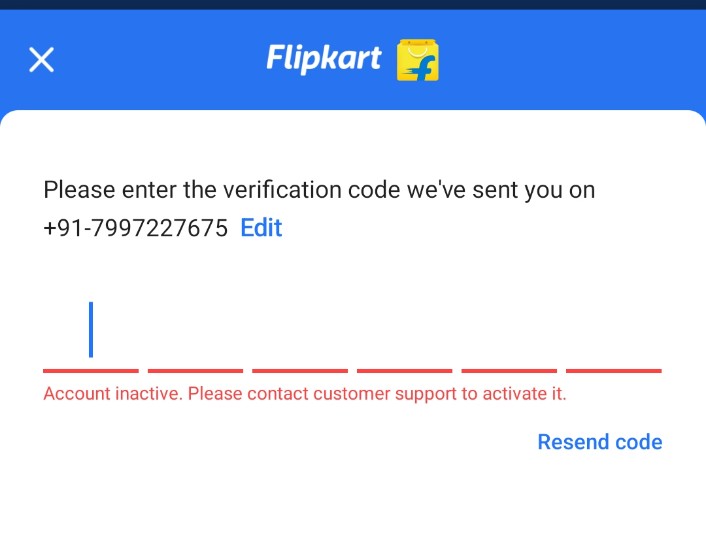Request a new code via Resend code

(x=599, y=442)
